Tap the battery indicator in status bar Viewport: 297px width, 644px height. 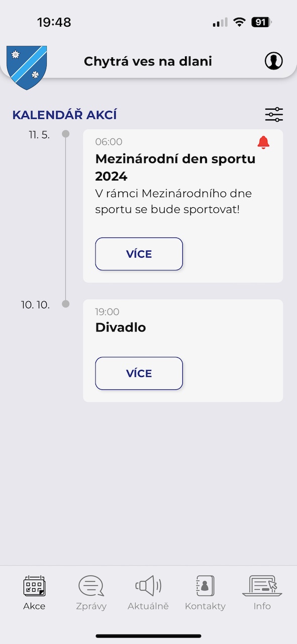pos(261,22)
